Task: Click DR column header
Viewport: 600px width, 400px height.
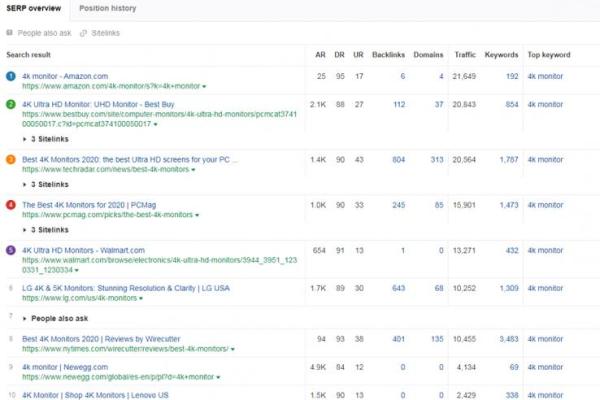Action: pyautogui.click(x=339, y=55)
